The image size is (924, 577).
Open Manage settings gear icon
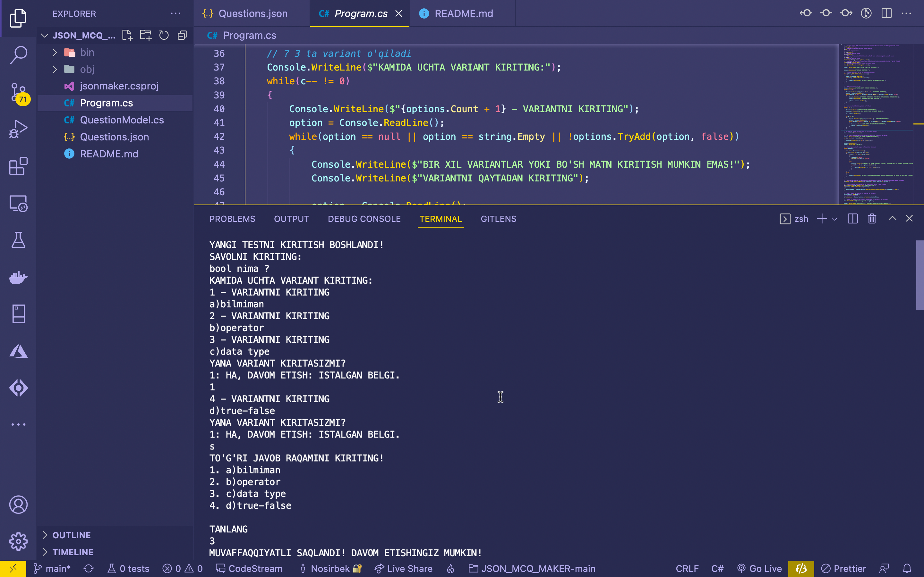click(x=18, y=541)
